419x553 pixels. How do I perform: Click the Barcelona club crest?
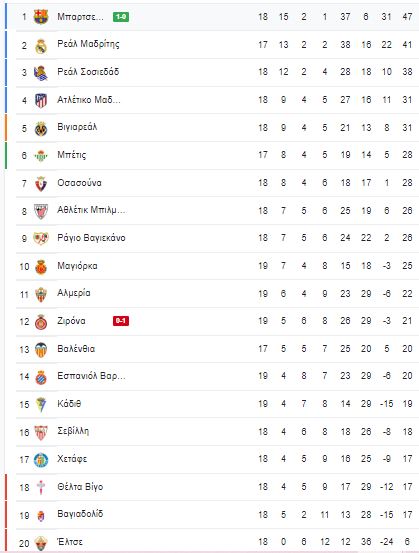point(41,17)
